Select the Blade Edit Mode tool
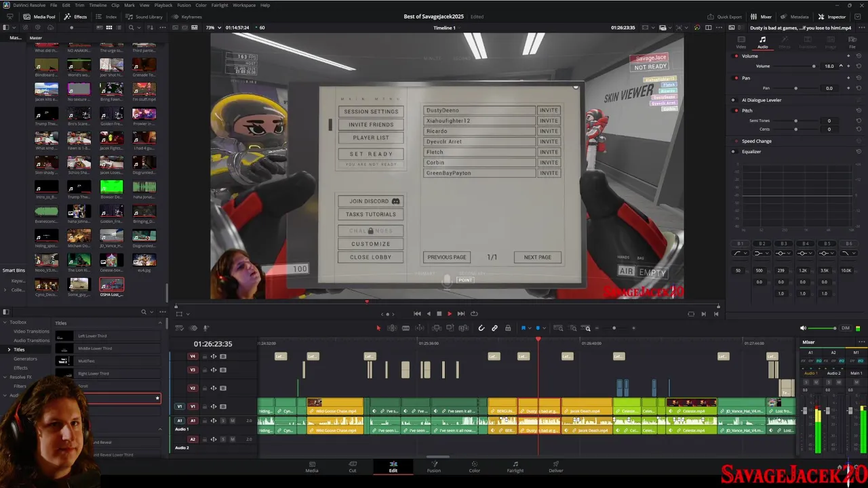868x488 pixels. pyautogui.click(x=406, y=328)
